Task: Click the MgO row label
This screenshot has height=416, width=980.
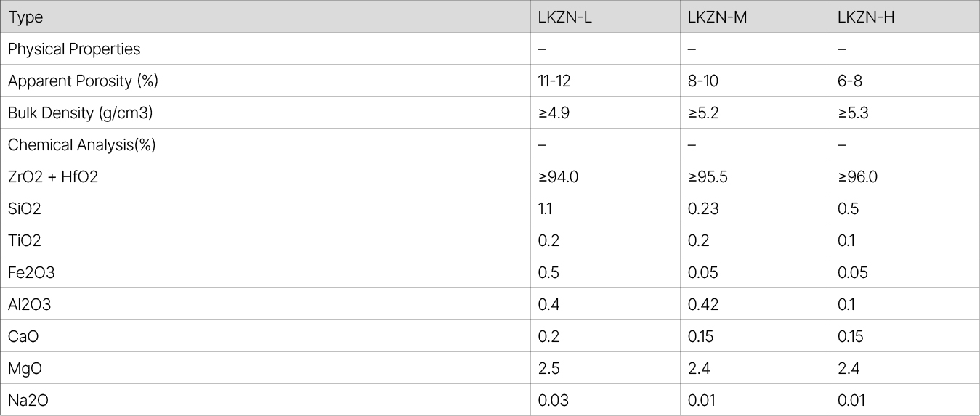Action: point(25,369)
